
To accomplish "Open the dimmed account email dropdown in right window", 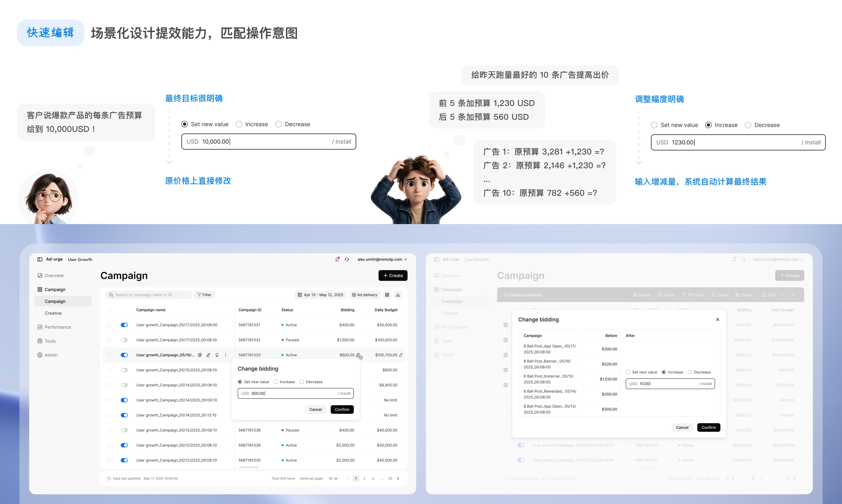I will pos(779,259).
